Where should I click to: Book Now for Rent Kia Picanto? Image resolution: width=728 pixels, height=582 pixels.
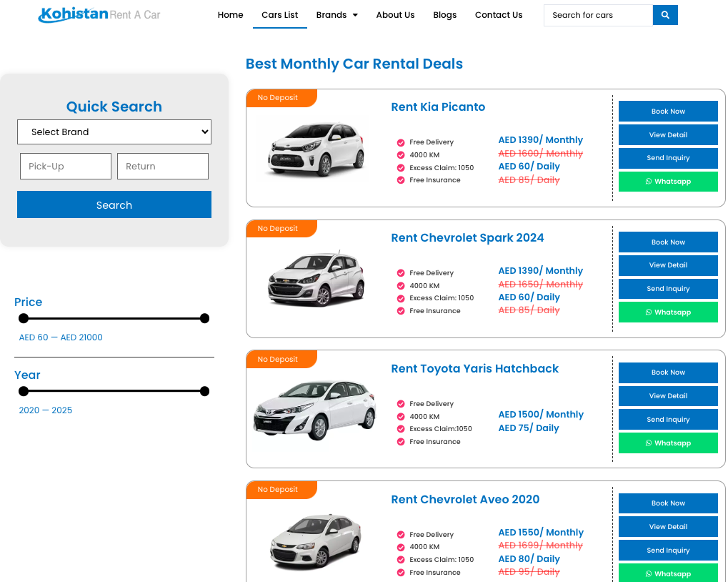(668, 112)
